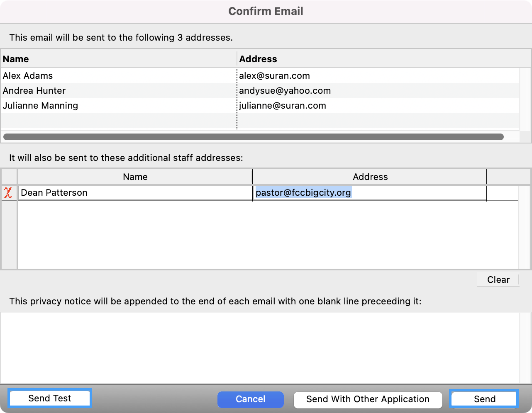Click the andysue@yahoo.com address
This screenshot has width=532, height=413.
(x=285, y=91)
